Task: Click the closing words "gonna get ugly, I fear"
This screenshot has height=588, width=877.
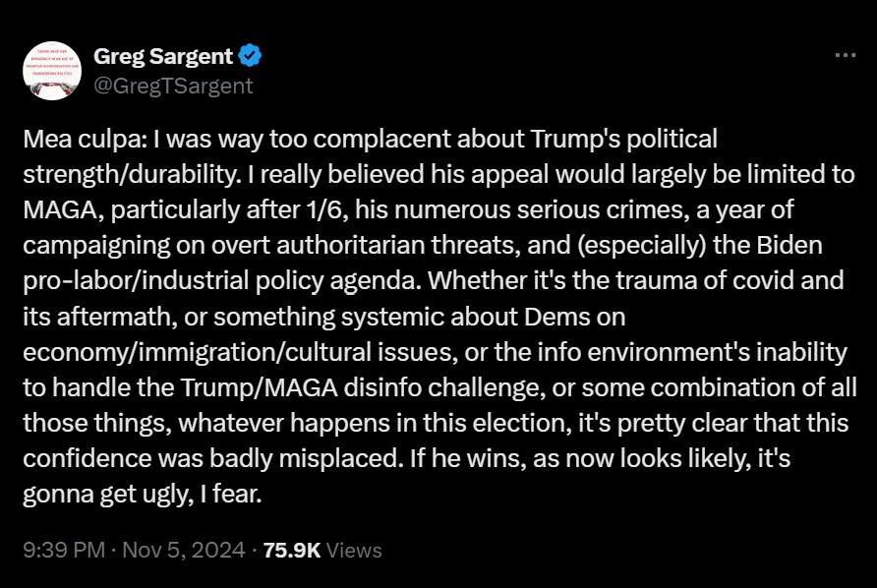Action: [141, 493]
